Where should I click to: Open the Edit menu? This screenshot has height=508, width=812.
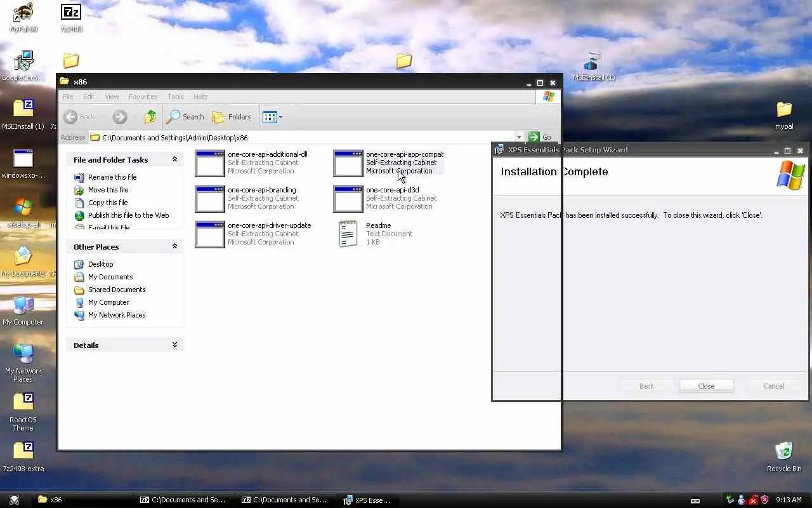click(89, 97)
